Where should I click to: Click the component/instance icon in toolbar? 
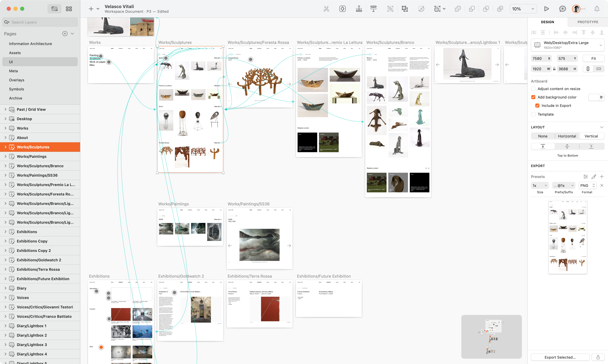point(343,9)
